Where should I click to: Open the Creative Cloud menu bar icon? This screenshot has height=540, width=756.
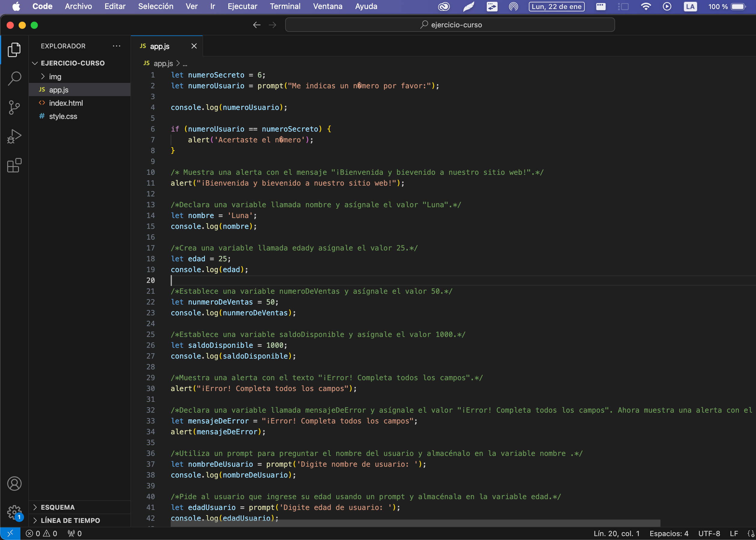pyautogui.click(x=444, y=6)
